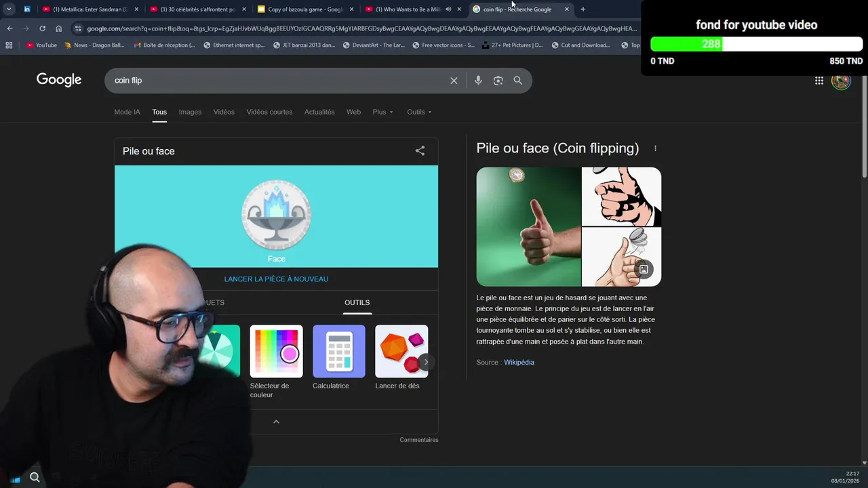Reload the current page
This screenshot has height=488, width=868.
coord(42,28)
